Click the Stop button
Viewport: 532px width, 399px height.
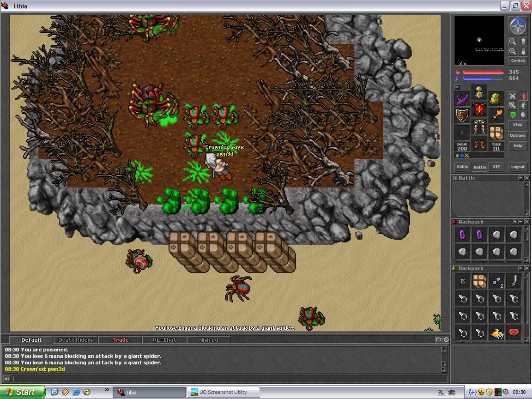518,125
